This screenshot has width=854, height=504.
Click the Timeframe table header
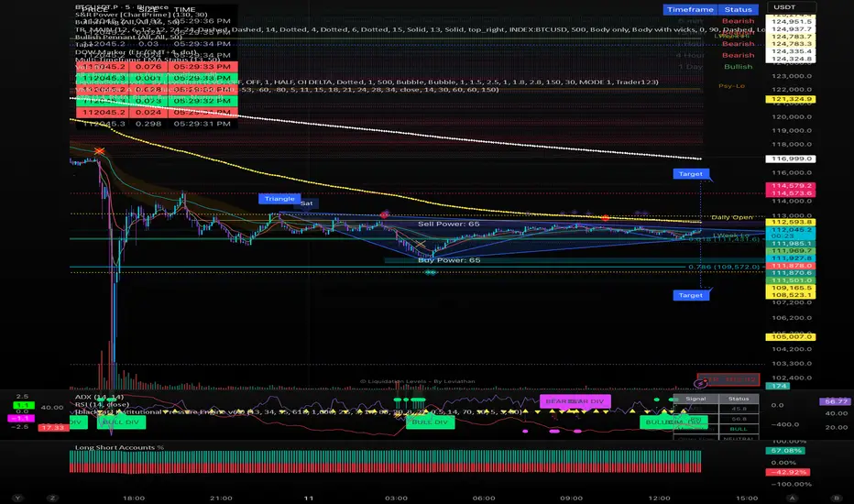point(690,9)
